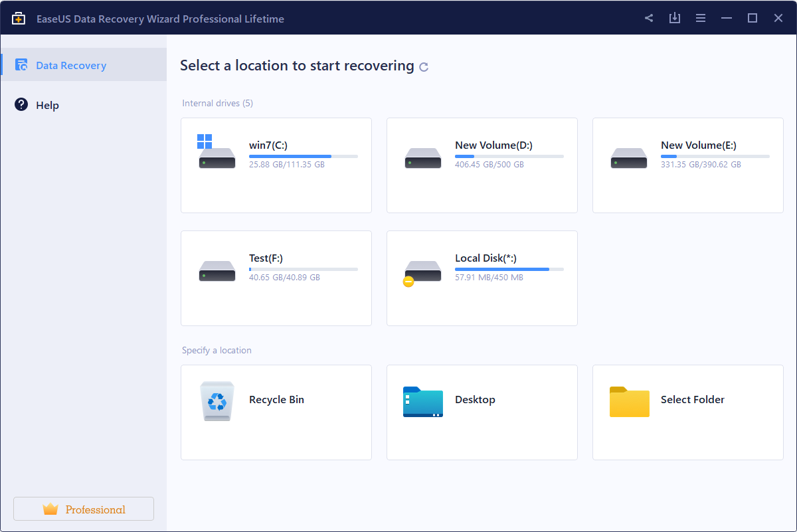797x532 pixels.
Task: Click the share icon in title bar
Action: click(x=649, y=18)
